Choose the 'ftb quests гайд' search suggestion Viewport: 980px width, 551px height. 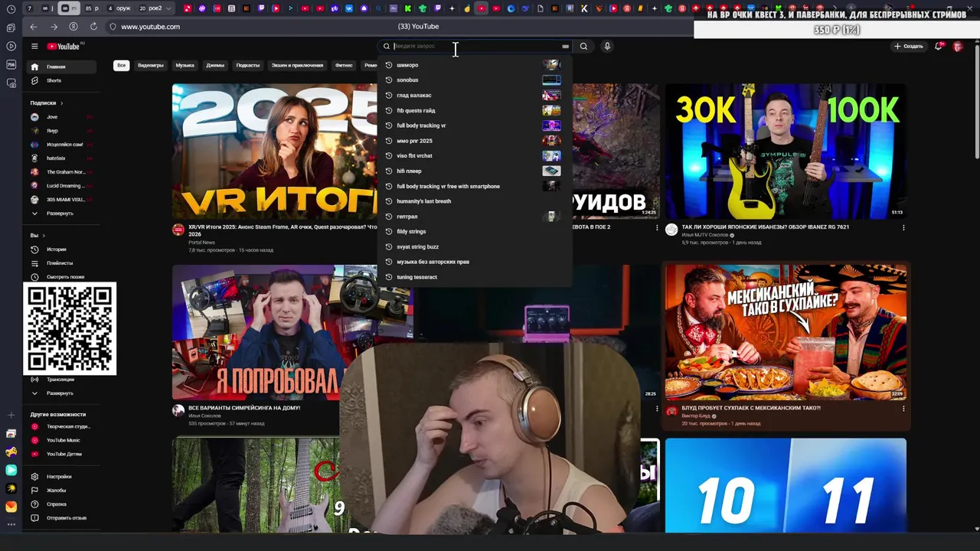coord(475,111)
